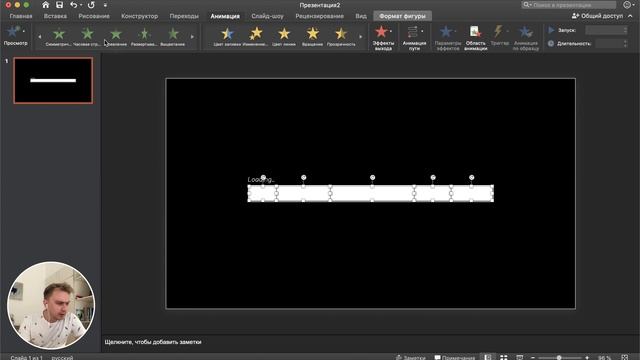Switch to the Рисование tab
The height and width of the screenshot is (360, 640).
[94, 16]
